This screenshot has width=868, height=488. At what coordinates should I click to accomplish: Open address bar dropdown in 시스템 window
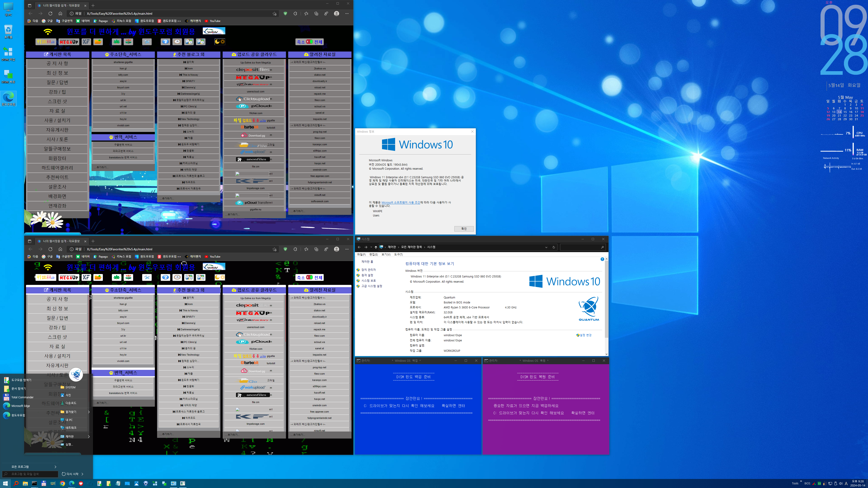click(x=546, y=247)
